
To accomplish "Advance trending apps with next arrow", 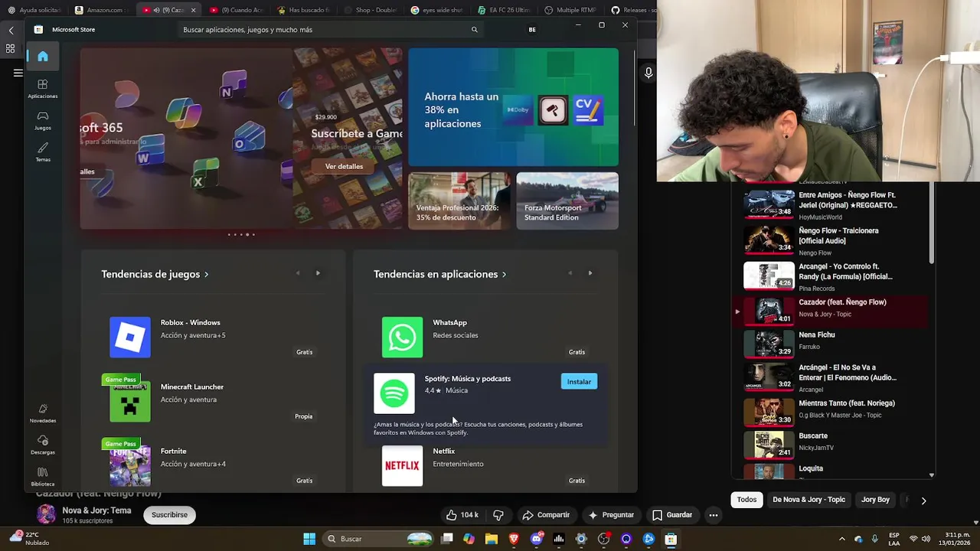I will [x=590, y=273].
